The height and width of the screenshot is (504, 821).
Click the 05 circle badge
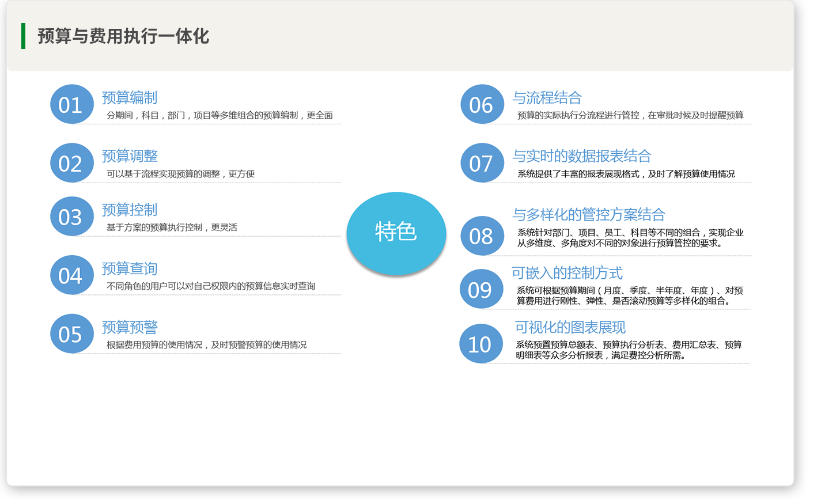coord(71,334)
